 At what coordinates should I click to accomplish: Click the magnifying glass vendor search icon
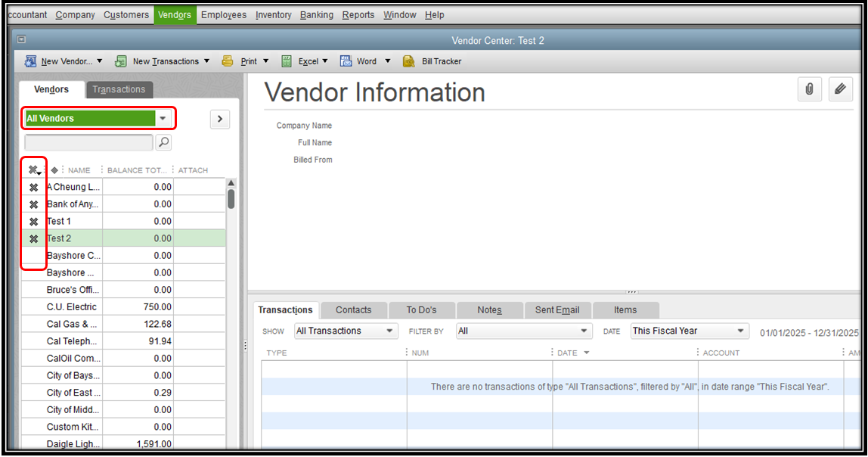pyautogui.click(x=163, y=142)
